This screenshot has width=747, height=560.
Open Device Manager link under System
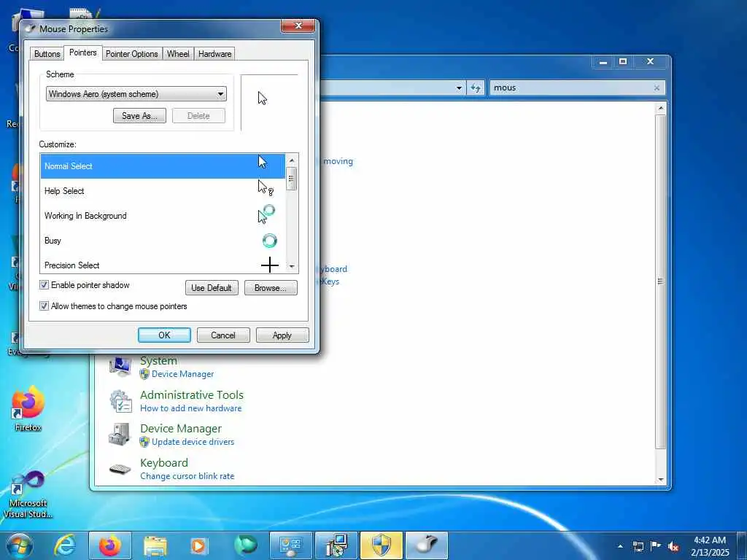pyautogui.click(x=182, y=374)
